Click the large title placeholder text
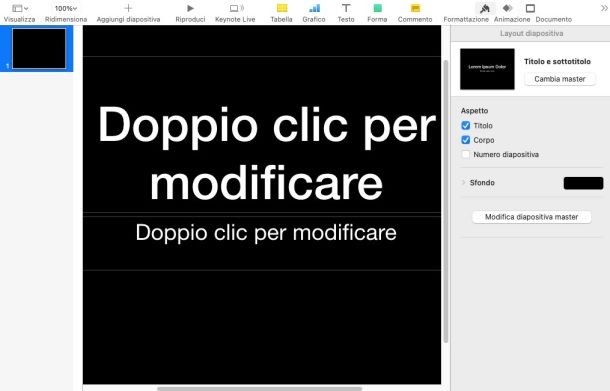Image resolution: width=610 pixels, height=391 pixels. pos(266,154)
